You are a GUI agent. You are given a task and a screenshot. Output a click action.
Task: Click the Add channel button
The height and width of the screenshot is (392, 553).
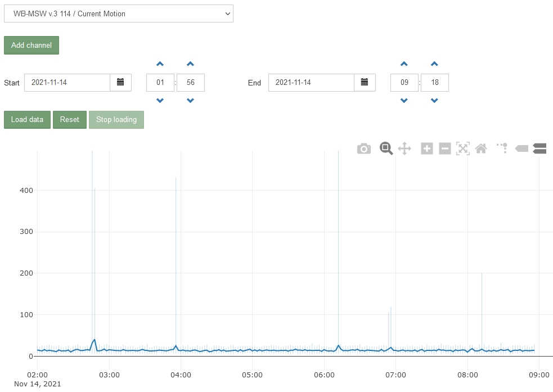32,45
